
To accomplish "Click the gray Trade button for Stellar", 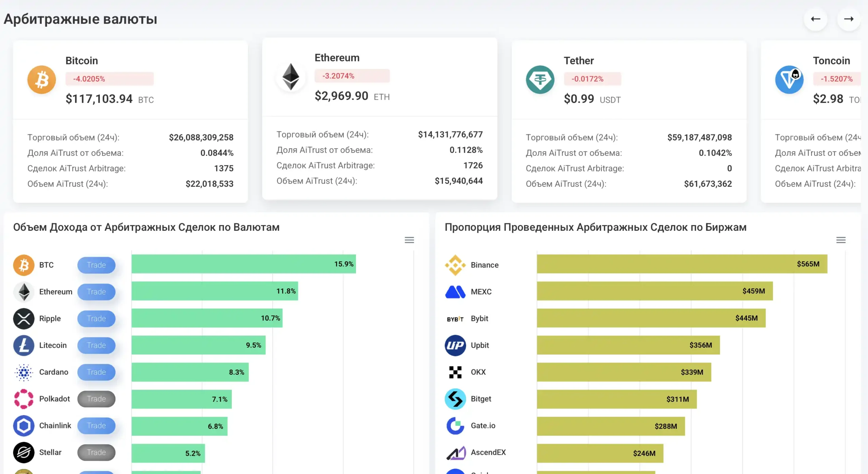I will tap(96, 452).
